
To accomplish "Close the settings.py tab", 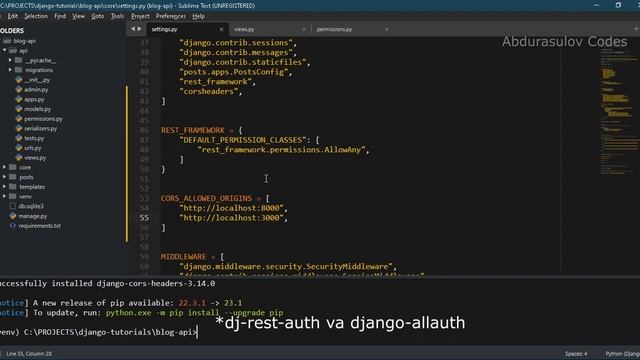I will 221,29.
